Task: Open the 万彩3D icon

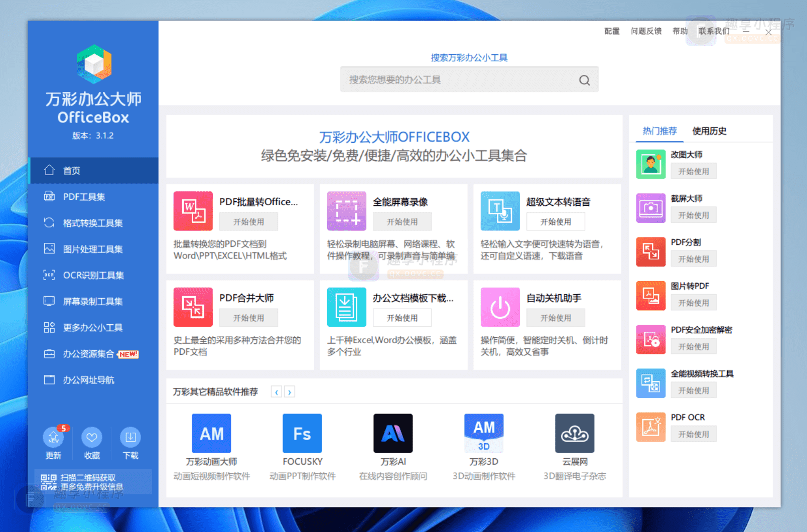Action: click(x=484, y=433)
